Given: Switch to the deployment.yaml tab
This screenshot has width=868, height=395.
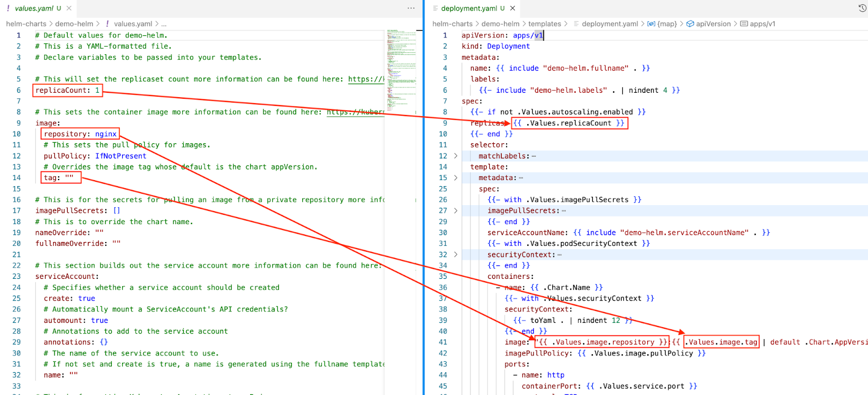Looking at the screenshot, I should (x=470, y=8).
